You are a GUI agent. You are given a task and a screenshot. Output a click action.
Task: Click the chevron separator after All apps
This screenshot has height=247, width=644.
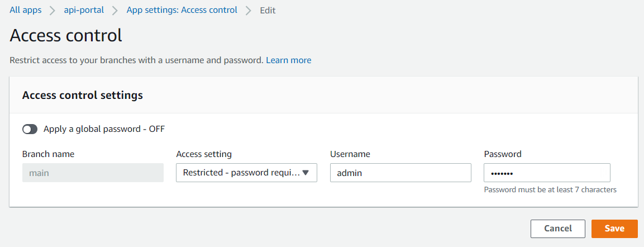tap(53, 10)
